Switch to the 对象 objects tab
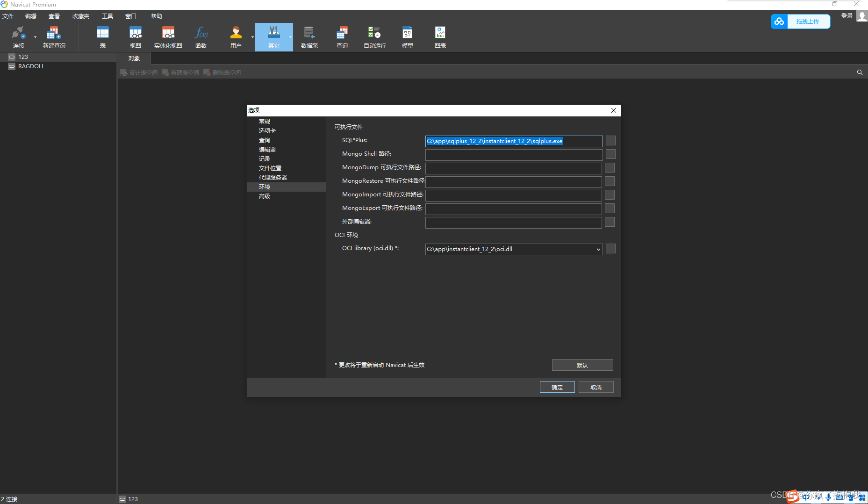Screen dimensions: 868x504 [134, 58]
